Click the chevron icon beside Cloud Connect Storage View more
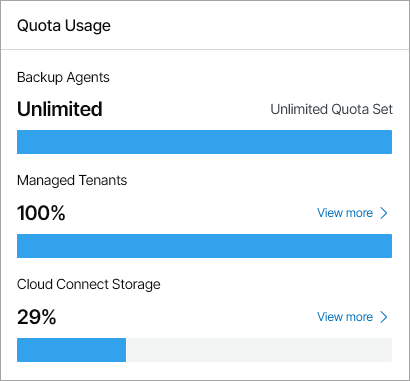Screen dimensions: 410x381 click(x=384, y=317)
